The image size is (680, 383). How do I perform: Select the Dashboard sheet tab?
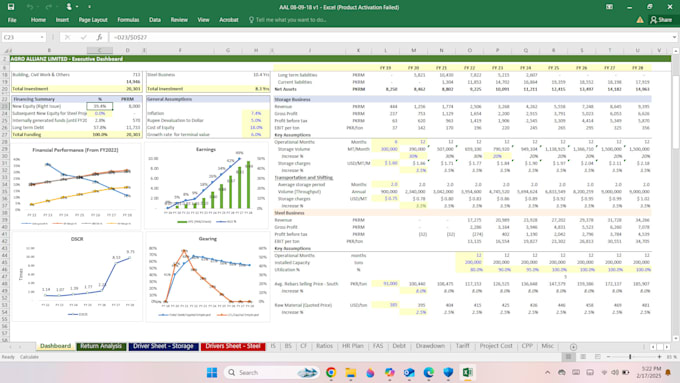coord(55,346)
